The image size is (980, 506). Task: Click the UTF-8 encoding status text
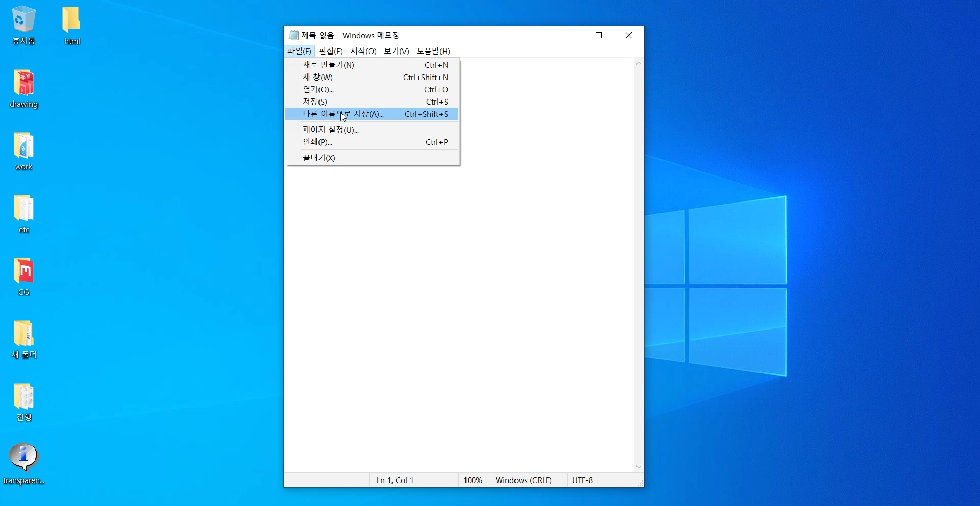582,480
